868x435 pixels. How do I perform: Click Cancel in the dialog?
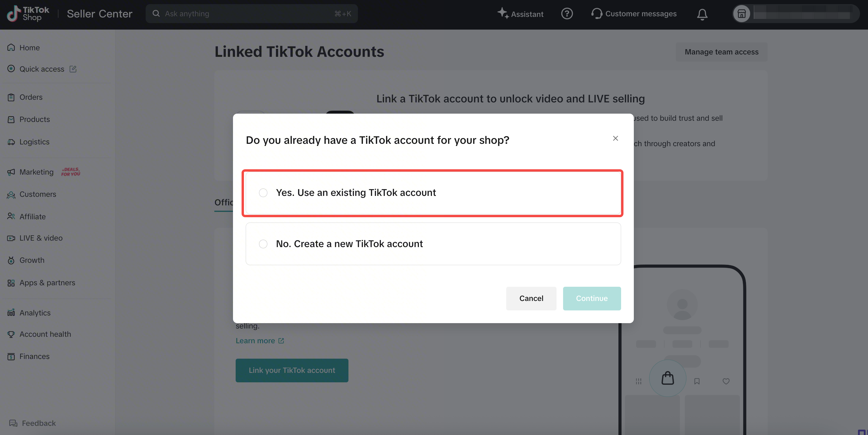(531, 298)
